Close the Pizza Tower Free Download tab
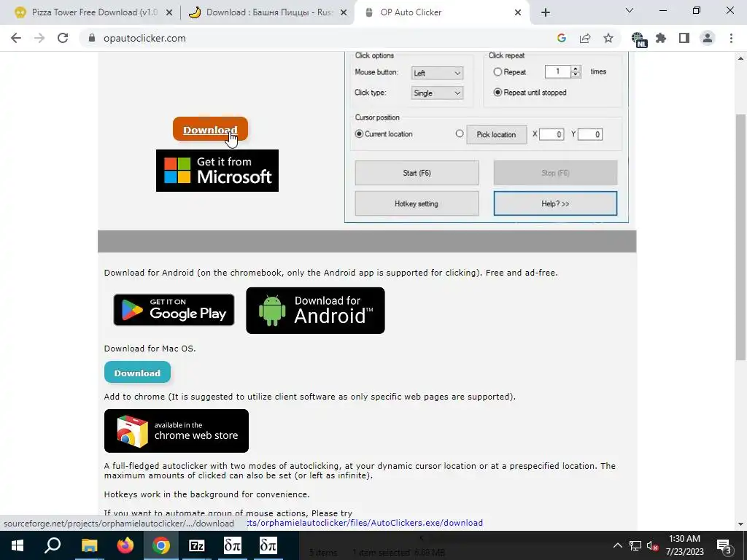Image resolution: width=747 pixels, height=560 pixels. (169, 13)
